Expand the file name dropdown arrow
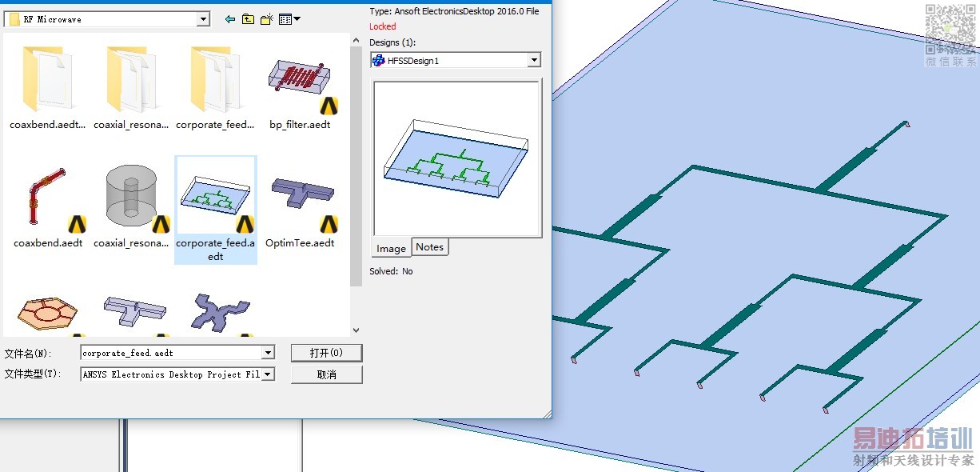This screenshot has height=472, width=980. (x=268, y=353)
